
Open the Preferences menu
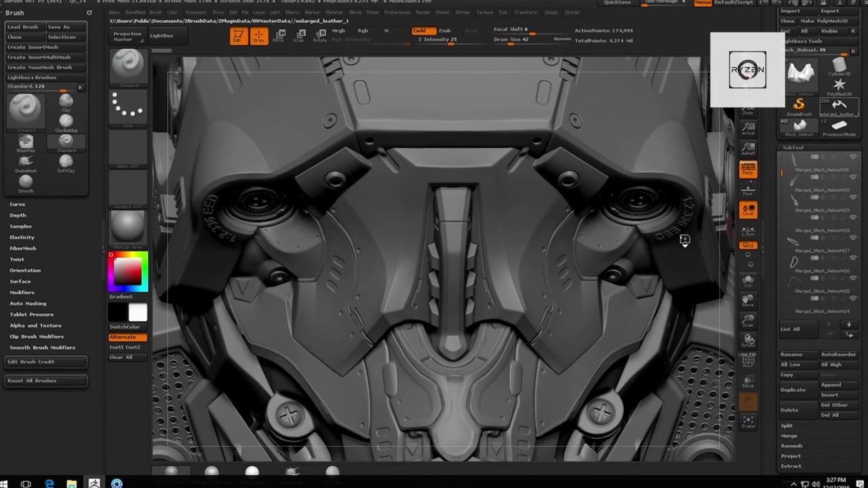(x=397, y=12)
